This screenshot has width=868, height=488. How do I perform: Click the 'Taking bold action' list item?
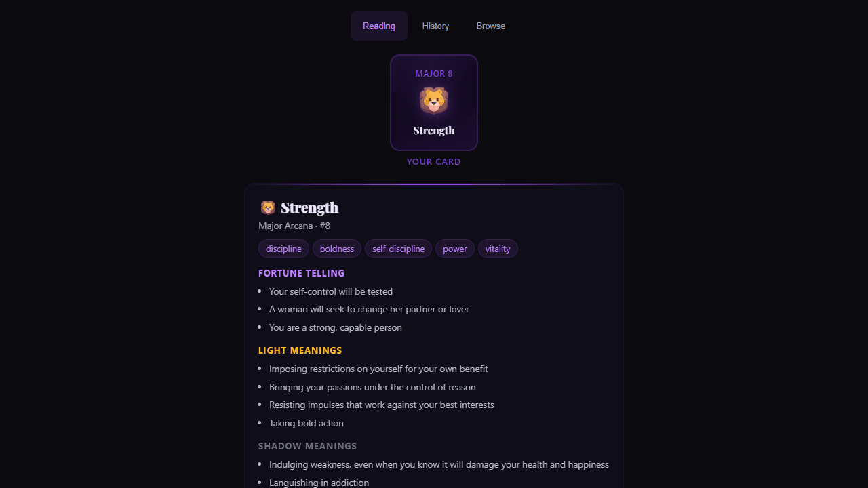(307, 423)
